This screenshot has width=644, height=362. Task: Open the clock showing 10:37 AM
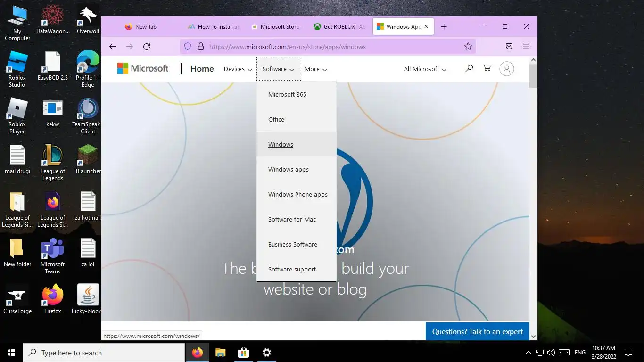[x=603, y=353]
